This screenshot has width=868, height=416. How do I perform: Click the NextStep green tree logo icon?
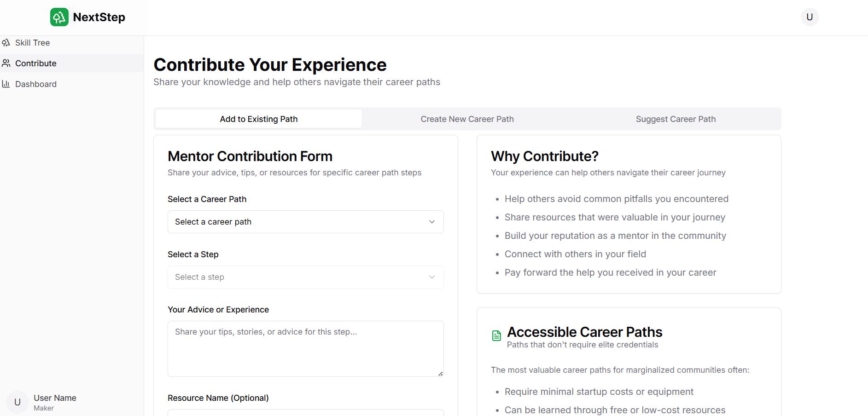pos(59,17)
